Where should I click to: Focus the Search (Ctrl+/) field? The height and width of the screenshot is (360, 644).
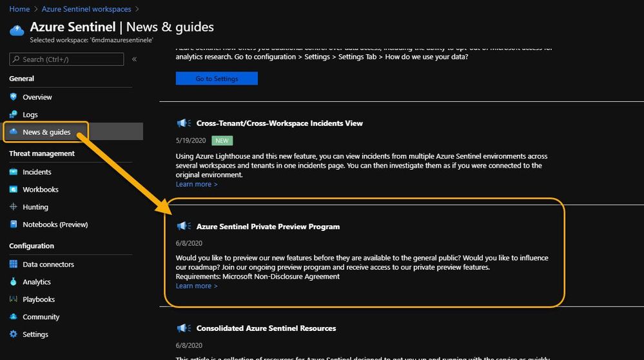click(66, 59)
